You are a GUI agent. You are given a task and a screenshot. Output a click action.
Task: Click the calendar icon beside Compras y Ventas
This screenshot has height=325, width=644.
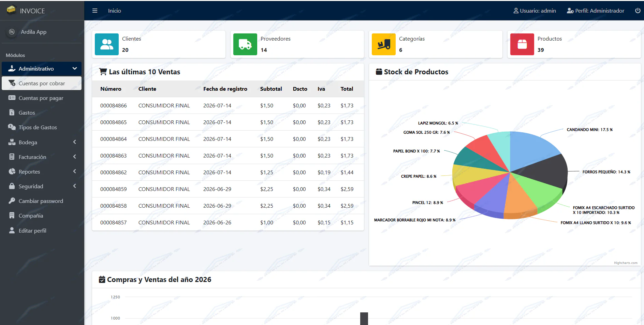point(102,280)
